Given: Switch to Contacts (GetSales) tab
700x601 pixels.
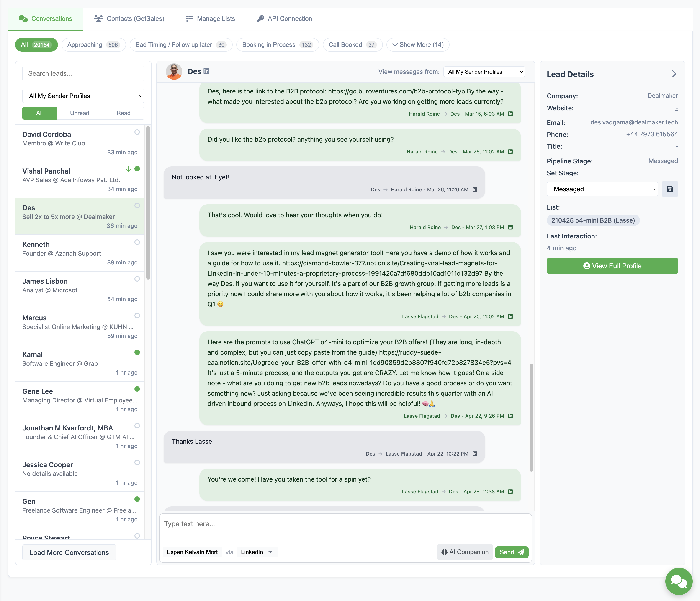Looking at the screenshot, I should click(129, 19).
